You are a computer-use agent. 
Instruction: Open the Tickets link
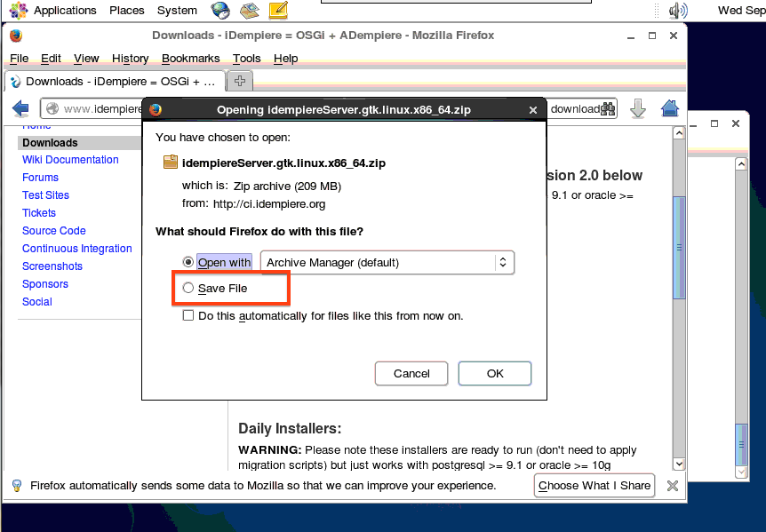click(x=38, y=213)
